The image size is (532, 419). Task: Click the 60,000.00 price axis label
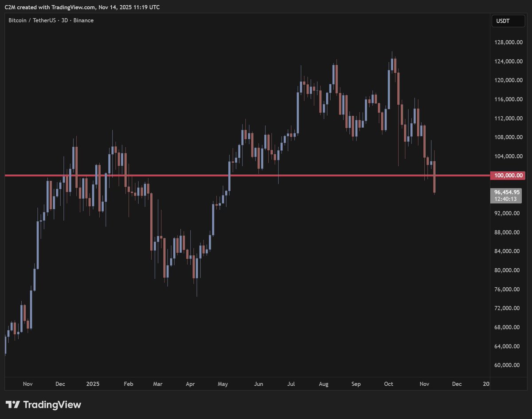[508, 365]
